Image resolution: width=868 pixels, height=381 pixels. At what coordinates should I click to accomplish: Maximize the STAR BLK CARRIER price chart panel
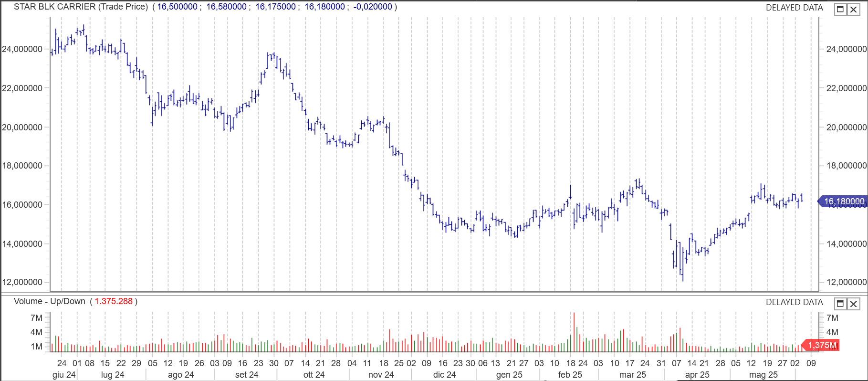840,9
